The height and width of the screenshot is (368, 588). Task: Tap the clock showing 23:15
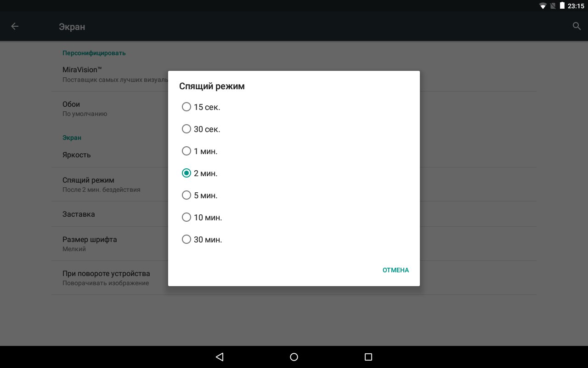[x=576, y=6]
